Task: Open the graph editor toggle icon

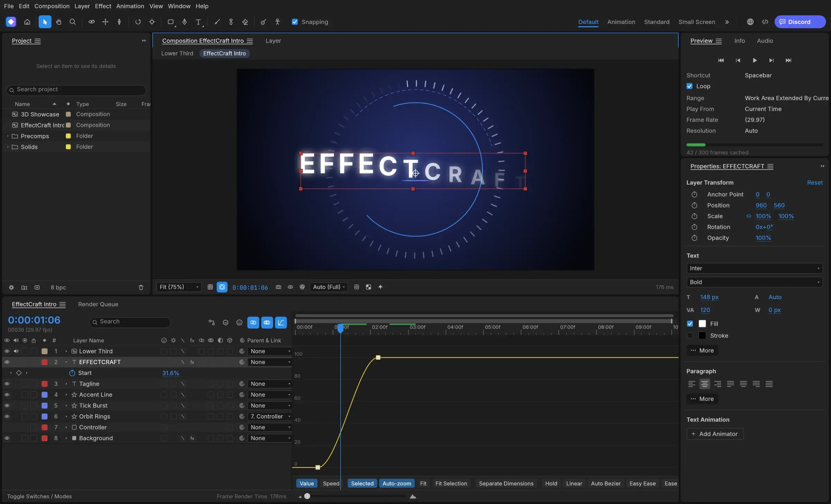Action: point(281,322)
